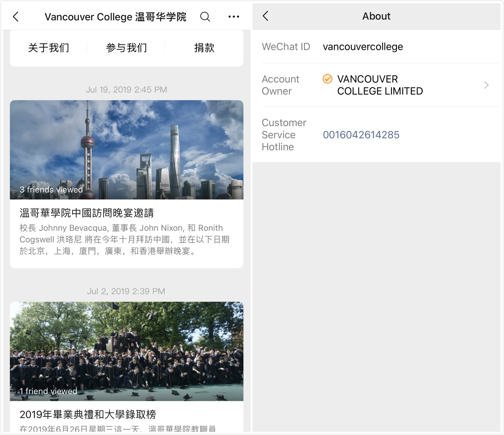Tap the 1 friend viewed label
Screen dimensions: 504x435
point(48,391)
